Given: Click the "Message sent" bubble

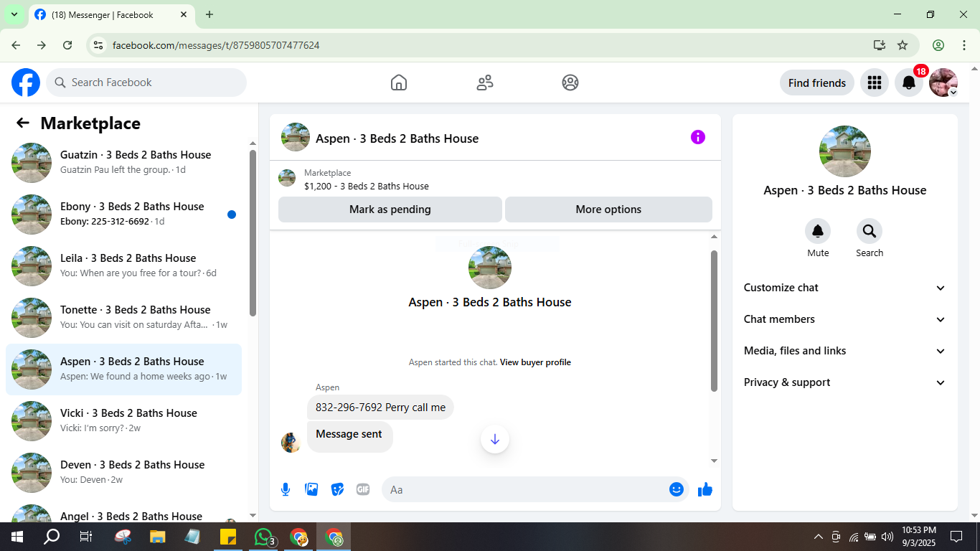Looking at the screenshot, I should tap(349, 436).
